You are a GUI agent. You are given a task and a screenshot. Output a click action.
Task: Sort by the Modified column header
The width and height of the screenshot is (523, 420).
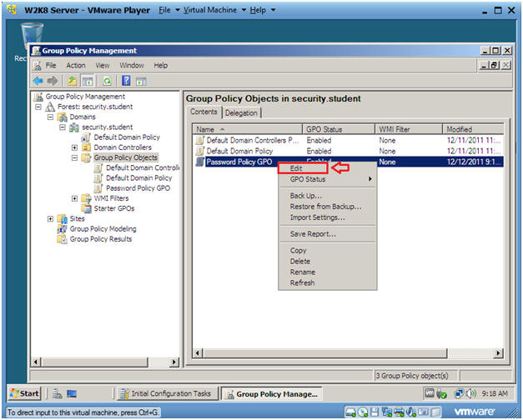(x=473, y=129)
